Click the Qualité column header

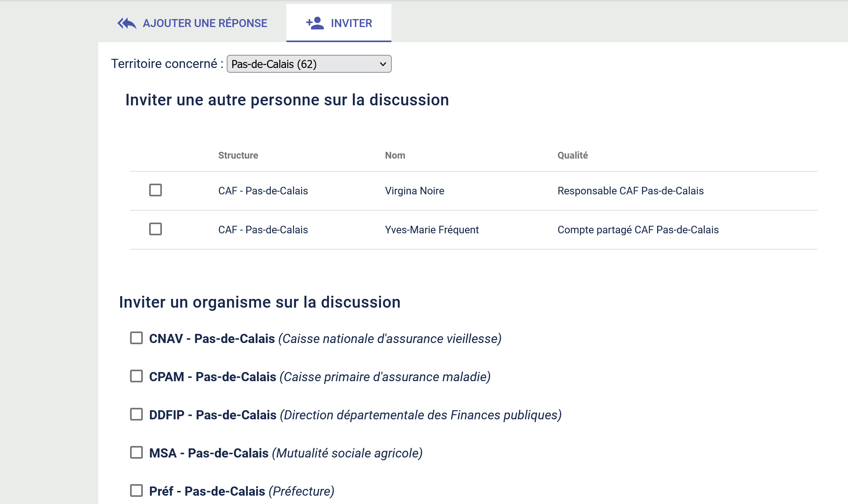(x=572, y=155)
